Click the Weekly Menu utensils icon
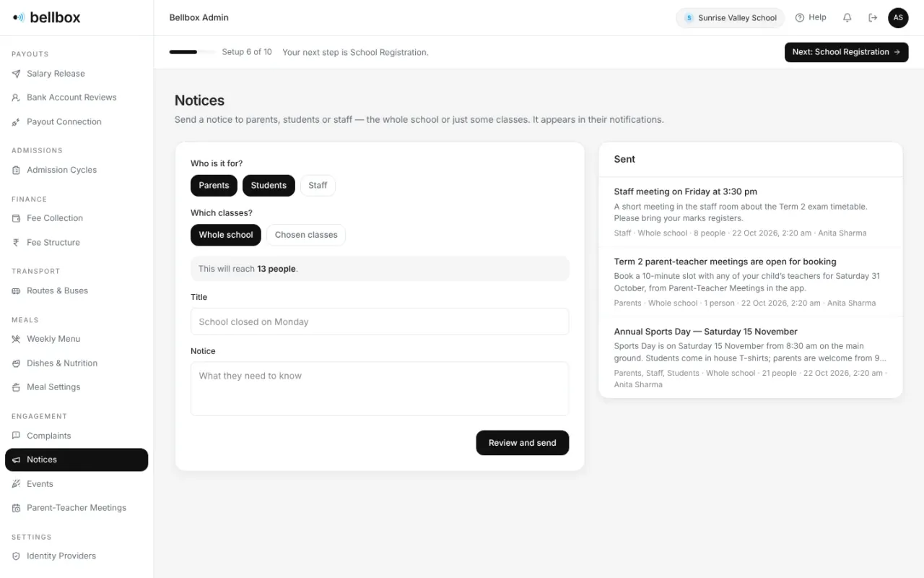This screenshot has width=924, height=578. click(x=16, y=339)
